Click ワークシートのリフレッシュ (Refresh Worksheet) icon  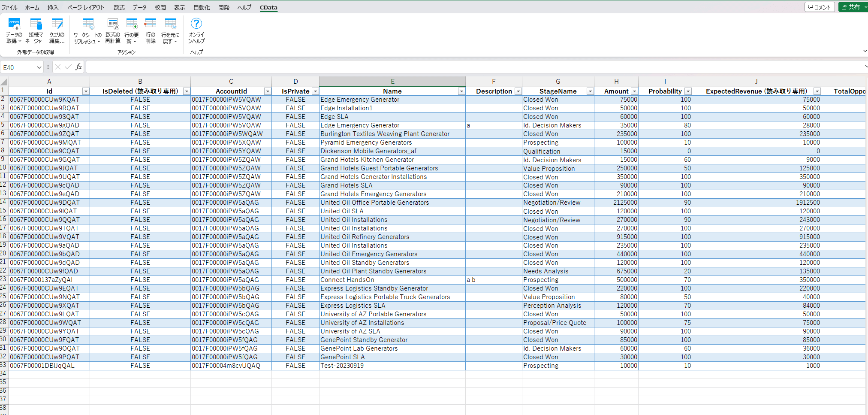click(x=87, y=30)
